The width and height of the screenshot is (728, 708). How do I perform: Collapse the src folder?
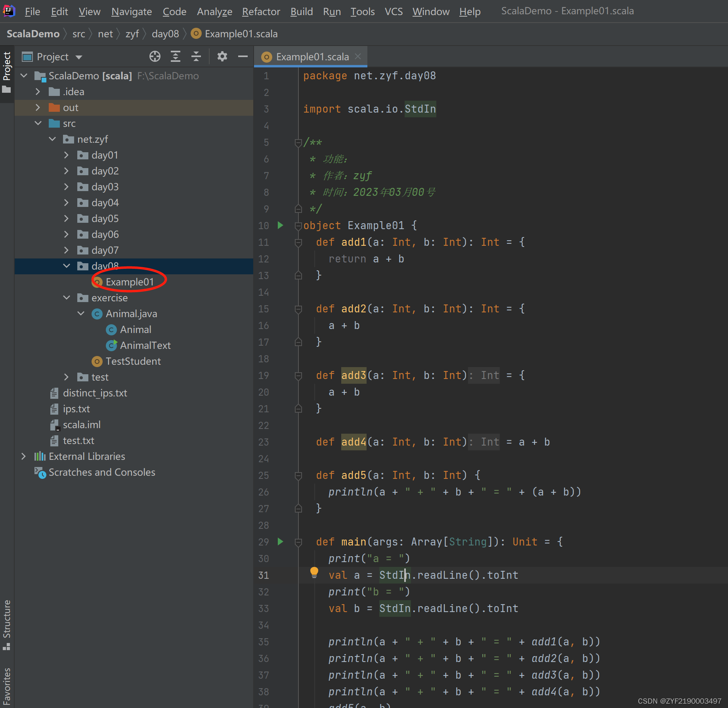(38, 123)
